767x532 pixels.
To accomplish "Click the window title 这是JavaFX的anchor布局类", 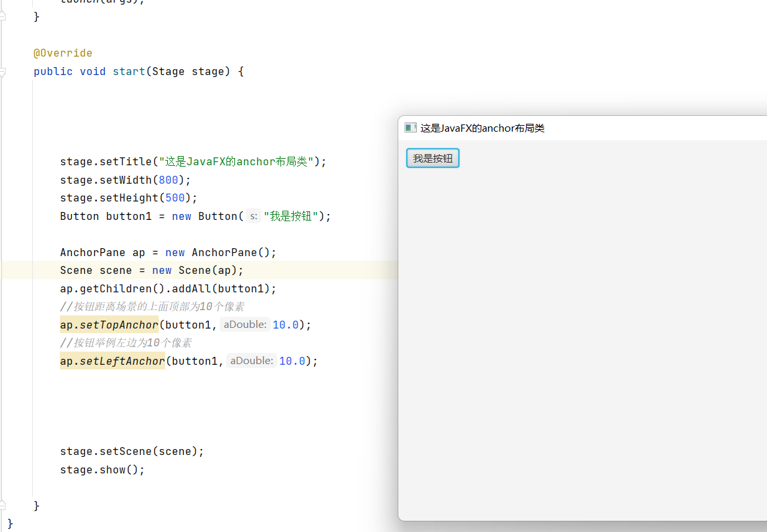I will [483, 128].
